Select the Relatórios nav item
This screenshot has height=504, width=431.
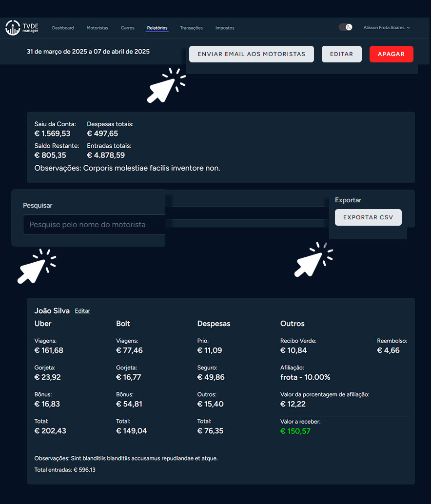(x=157, y=28)
